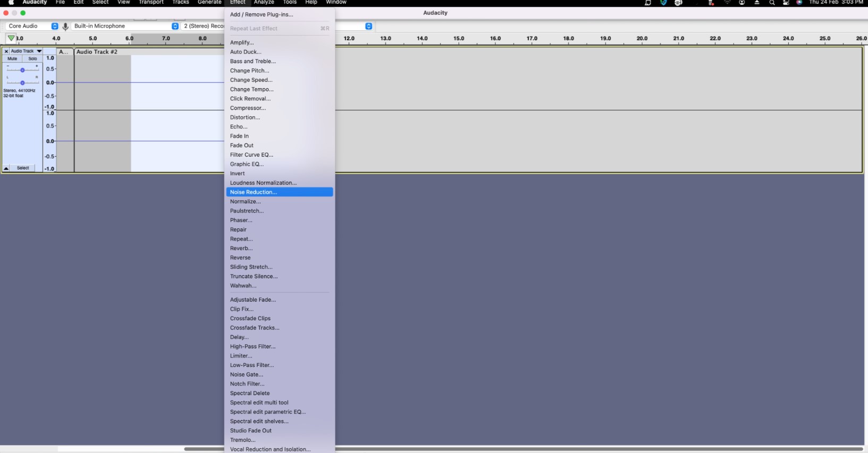Apply the Fade Out effect
Screen dimensions: 868x453
tap(280, 146)
